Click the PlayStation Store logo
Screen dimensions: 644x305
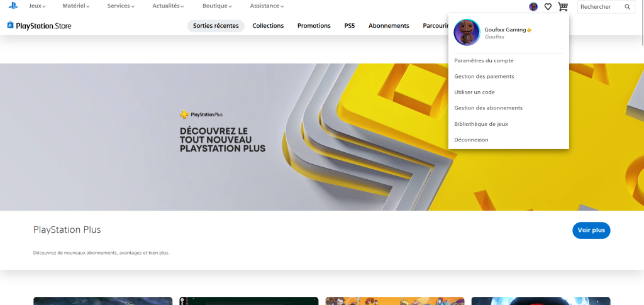tap(39, 26)
